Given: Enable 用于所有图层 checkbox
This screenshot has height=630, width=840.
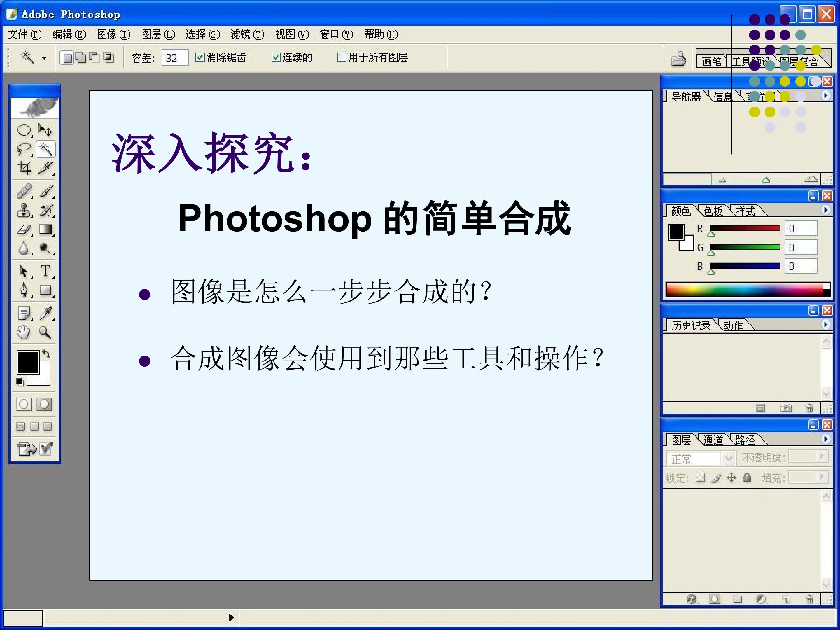Looking at the screenshot, I should [x=342, y=57].
